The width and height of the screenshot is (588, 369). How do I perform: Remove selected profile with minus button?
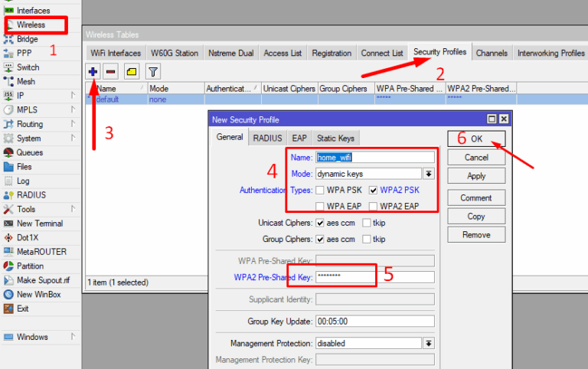click(x=110, y=72)
